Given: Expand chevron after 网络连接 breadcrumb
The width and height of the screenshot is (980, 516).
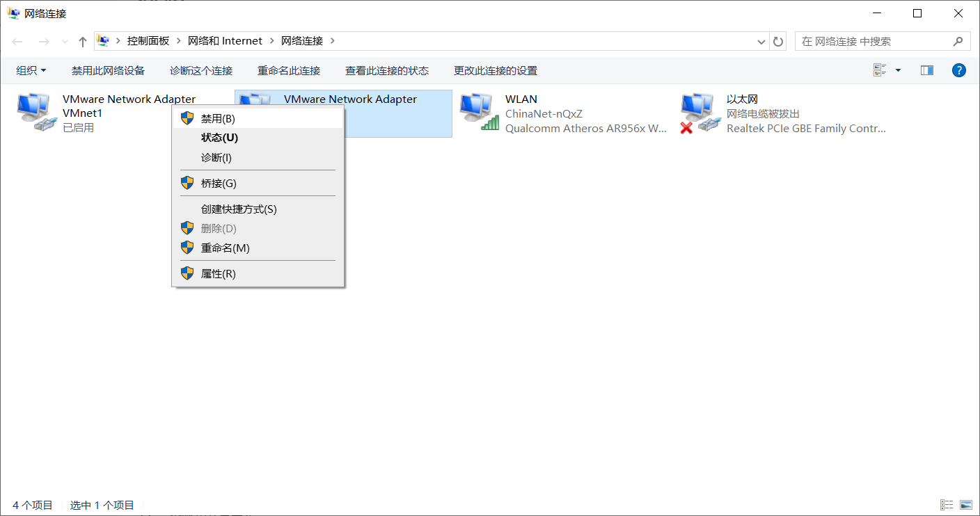Looking at the screenshot, I should (332, 41).
